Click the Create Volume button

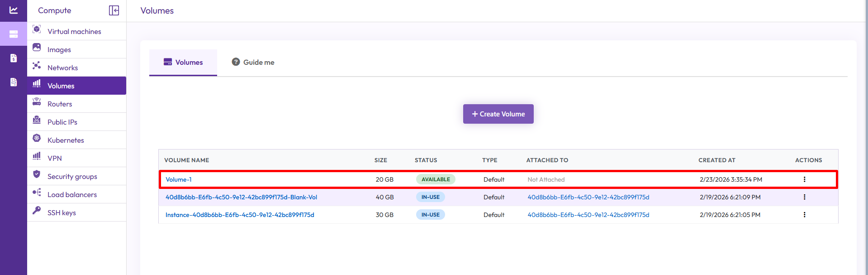coord(498,114)
